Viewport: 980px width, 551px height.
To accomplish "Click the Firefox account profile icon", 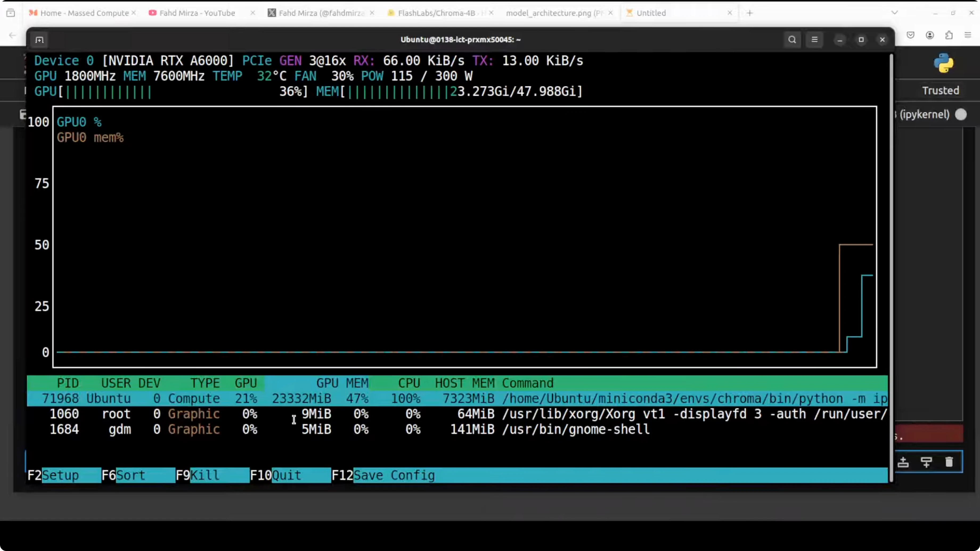I will click(930, 35).
